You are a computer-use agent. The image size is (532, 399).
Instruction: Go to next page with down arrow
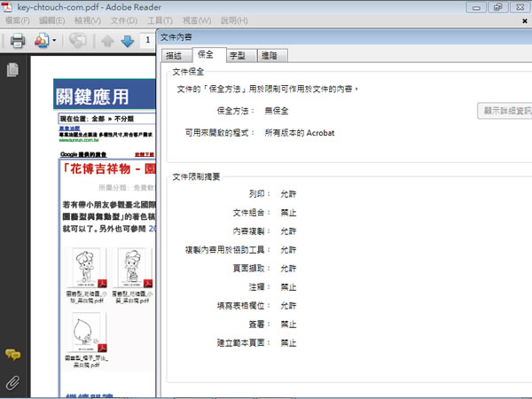click(x=127, y=41)
